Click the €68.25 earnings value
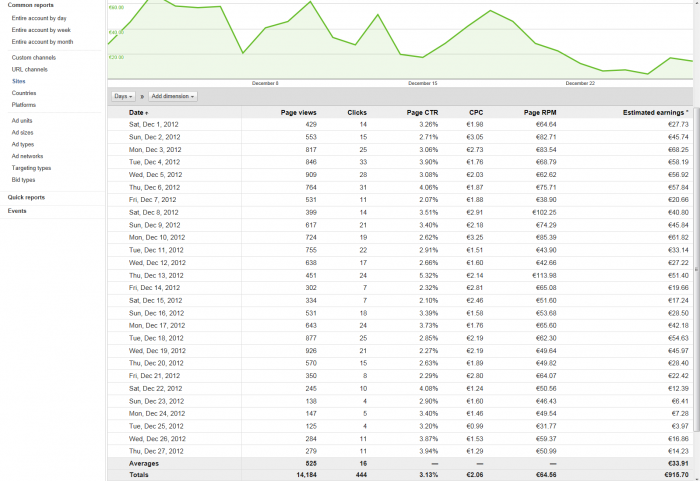 678,150
